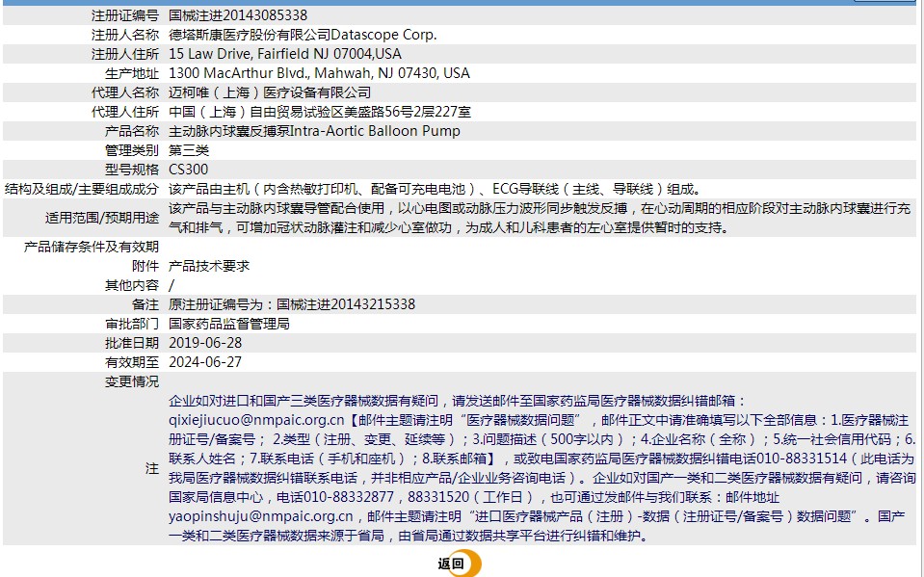Image resolution: width=924 pixels, height=577 pixels.
Task: Select address 15 Law Drive, Fairfield NJ
Action: pos(249,54)
